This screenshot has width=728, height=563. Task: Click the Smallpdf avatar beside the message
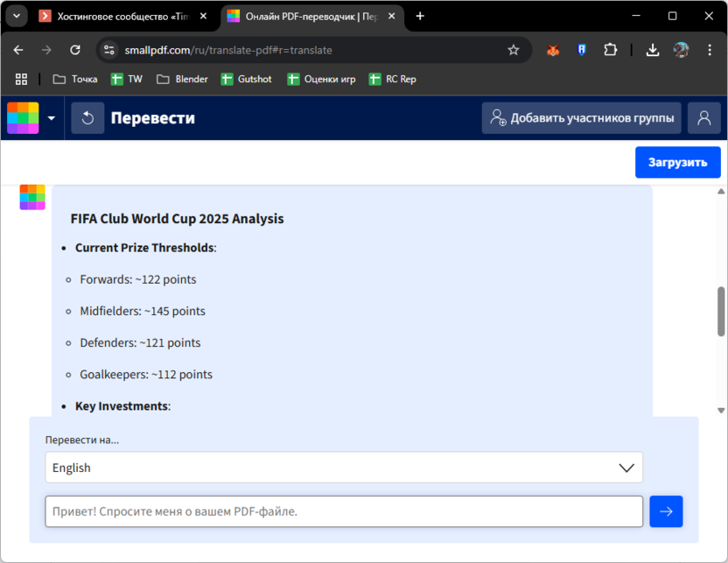(32, 197)
